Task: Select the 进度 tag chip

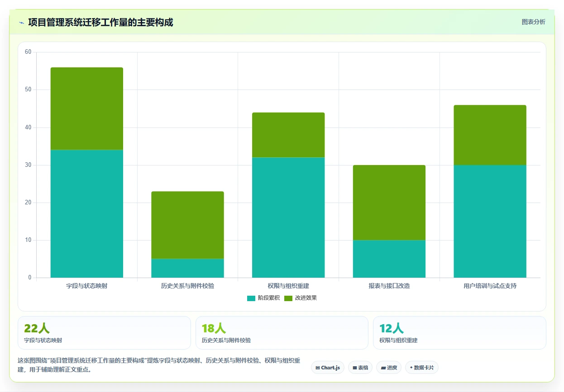Action: [389, 368]
